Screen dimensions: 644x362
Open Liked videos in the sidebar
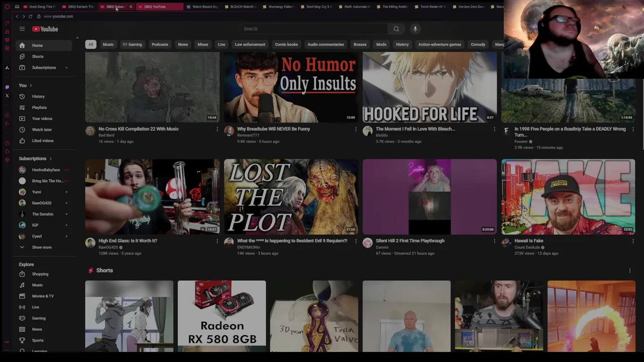pos(44,141)
